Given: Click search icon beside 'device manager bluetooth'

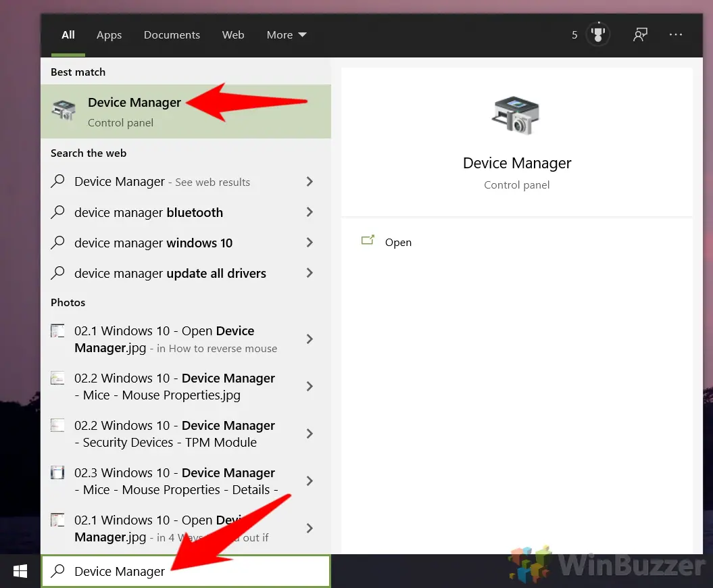Looking at the screenshot, I should [57, 212].
